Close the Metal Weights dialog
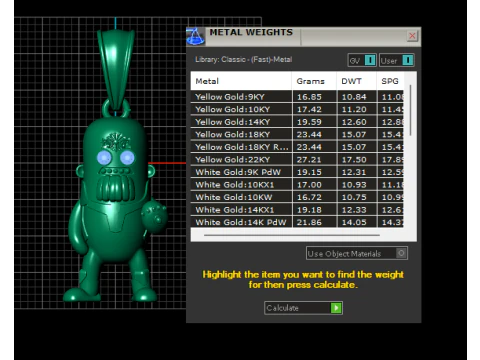Image resolution: width=480 pixels, height=360 pixels. click(412, 36)
